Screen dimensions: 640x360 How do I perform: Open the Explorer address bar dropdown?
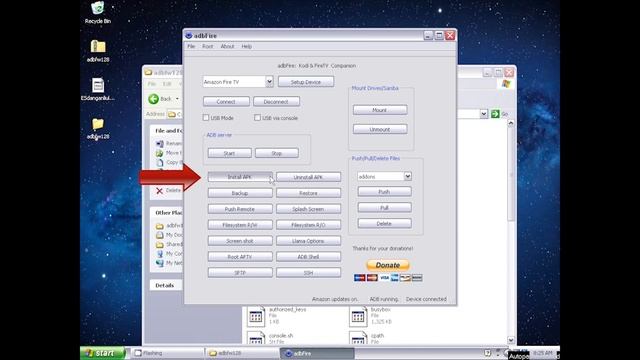tap(484, 114)
